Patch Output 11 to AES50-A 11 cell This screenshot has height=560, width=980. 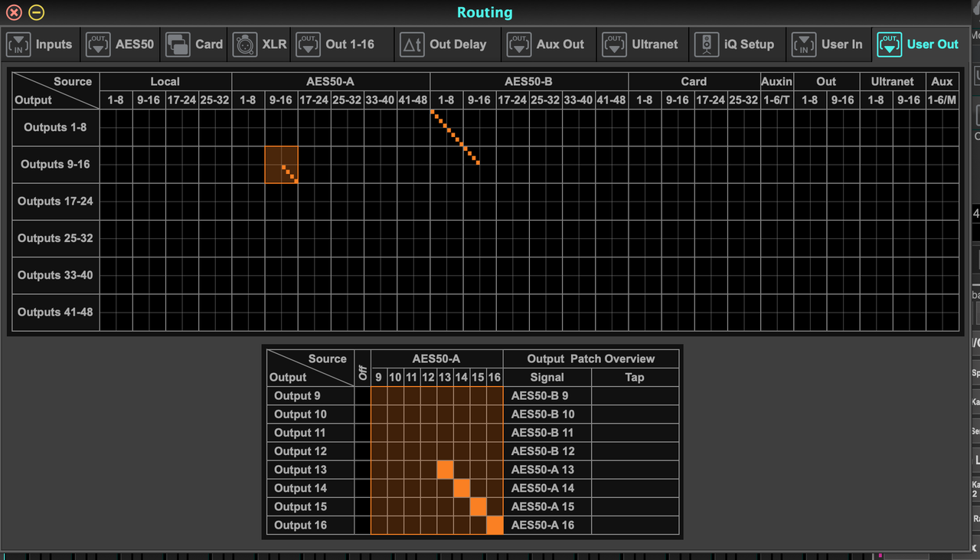coord(412,433)
